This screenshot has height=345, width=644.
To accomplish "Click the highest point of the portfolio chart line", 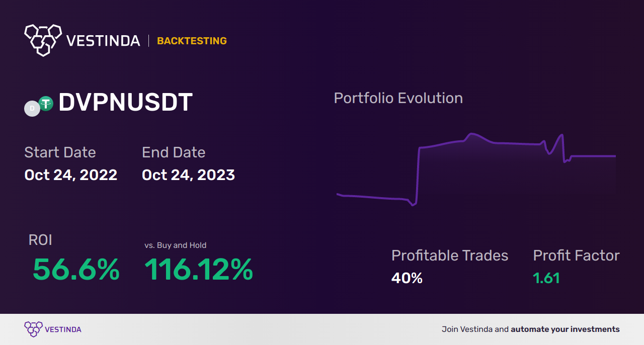I will [471, 134].
